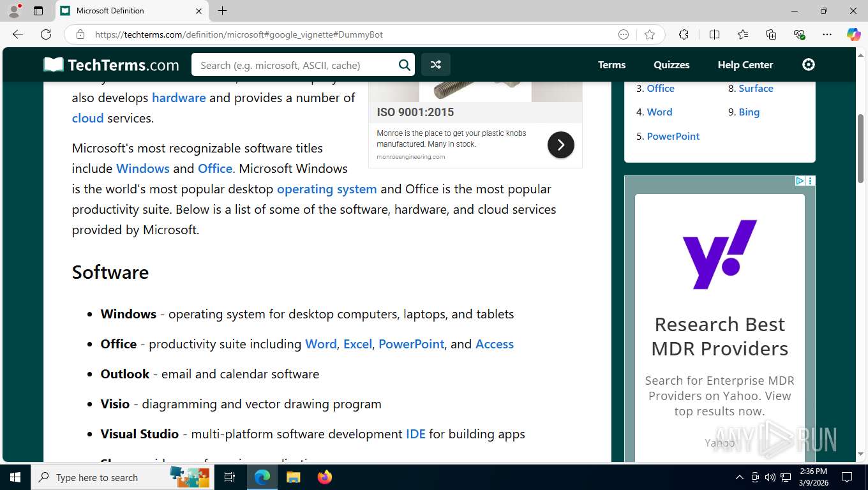
Task: Open Windows Start menu
Action: pos(15,477)
